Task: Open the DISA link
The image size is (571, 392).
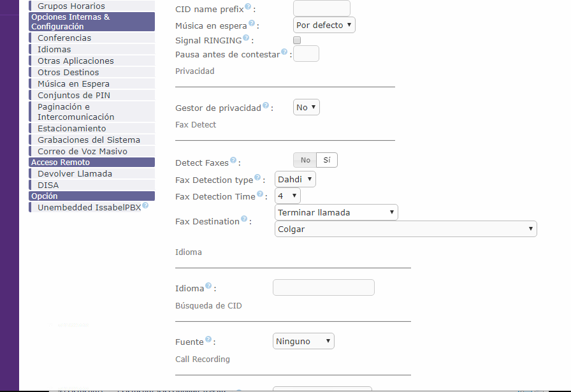Action: click(x=48, y=185)
